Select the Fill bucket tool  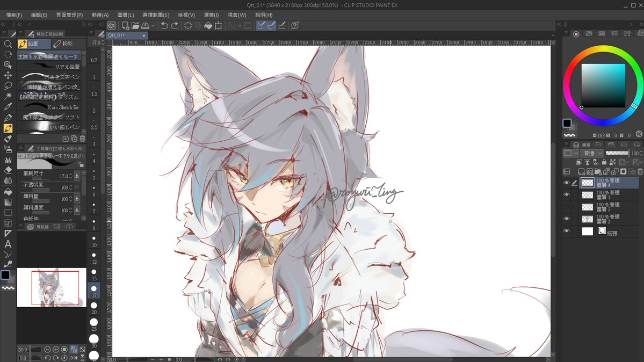(x=8, y=192)
